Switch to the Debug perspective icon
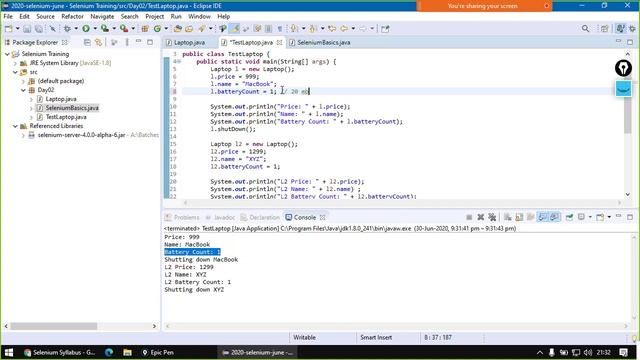The height and width of the screenshot is (360, 640). pos(632,29)
